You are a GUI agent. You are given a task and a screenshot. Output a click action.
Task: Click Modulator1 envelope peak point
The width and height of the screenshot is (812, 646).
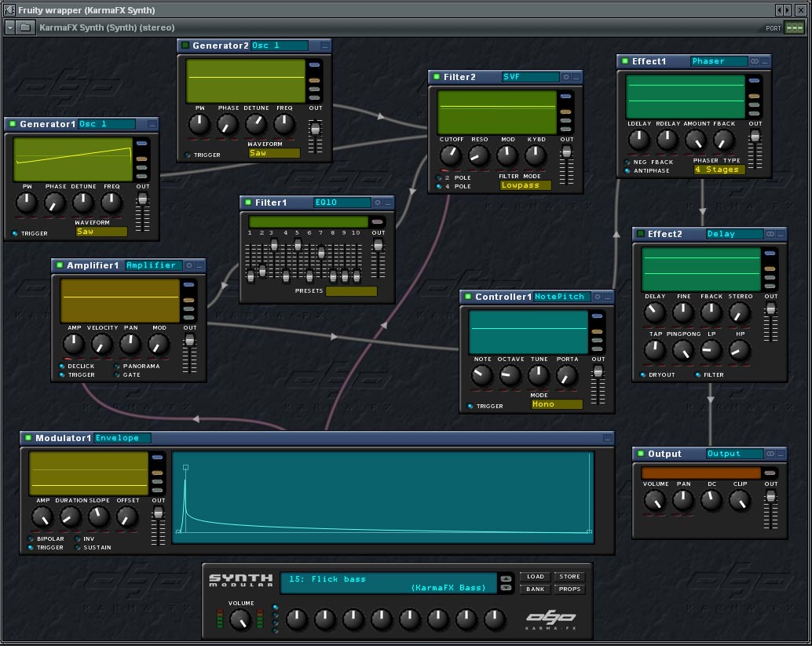click(186, 467)
